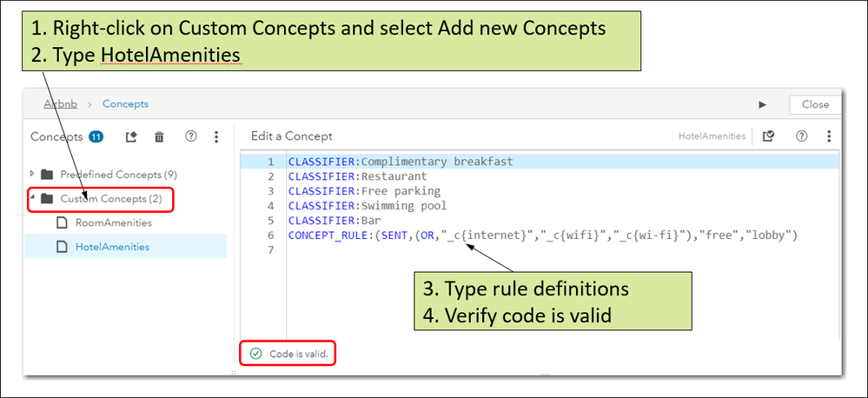Collapse the Custom Concepts folder

[x=33, y=198]
